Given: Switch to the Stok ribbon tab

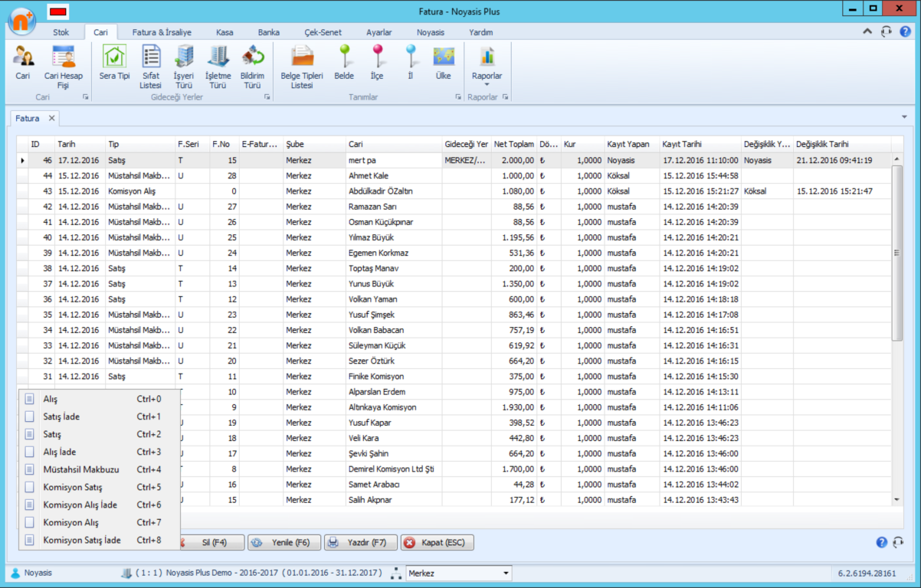Looking at the screenshot, I should click(x=61, y=32).
